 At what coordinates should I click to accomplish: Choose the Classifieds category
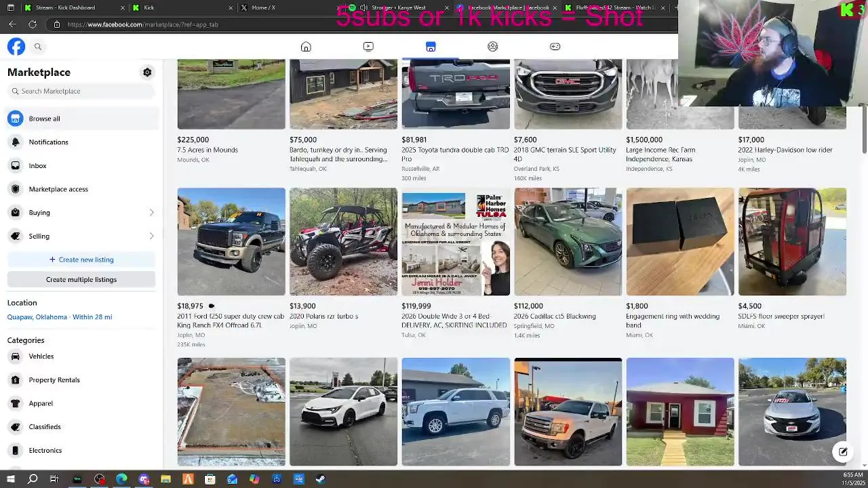coord(81,427)
